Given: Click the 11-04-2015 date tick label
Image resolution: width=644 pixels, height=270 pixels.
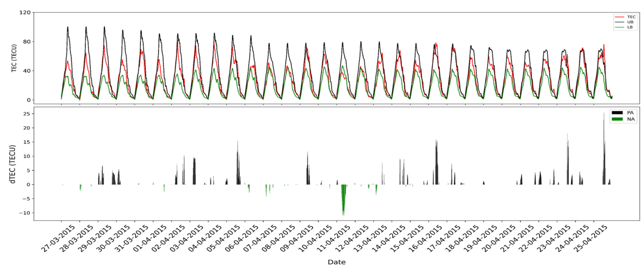Looking at the screenshot, I should pos(334,239).
